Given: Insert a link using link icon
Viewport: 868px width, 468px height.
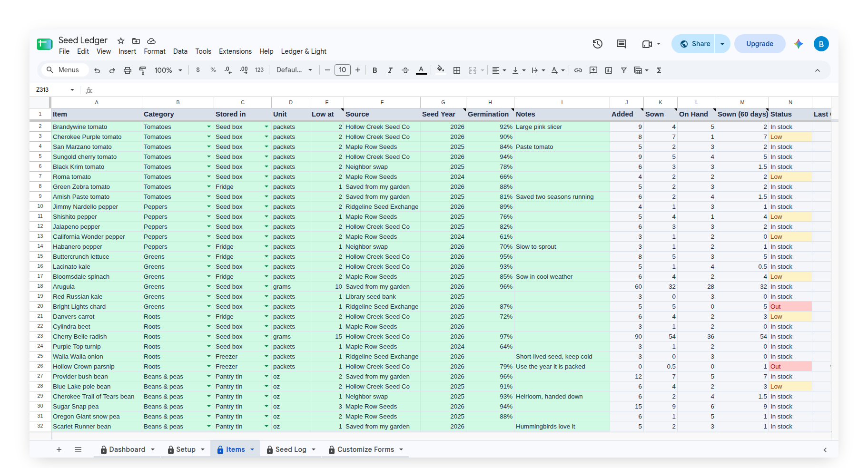Looking at the screenshot, I should coord(578,70).
